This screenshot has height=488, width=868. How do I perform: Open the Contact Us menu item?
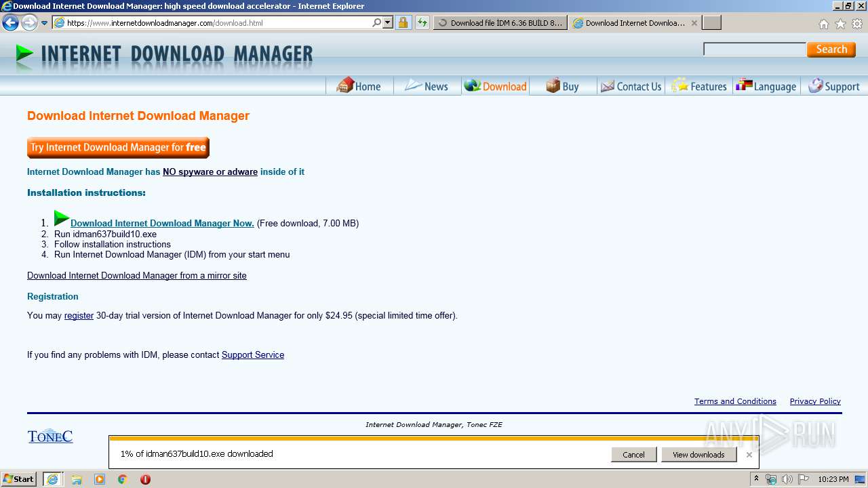(631, 86)
